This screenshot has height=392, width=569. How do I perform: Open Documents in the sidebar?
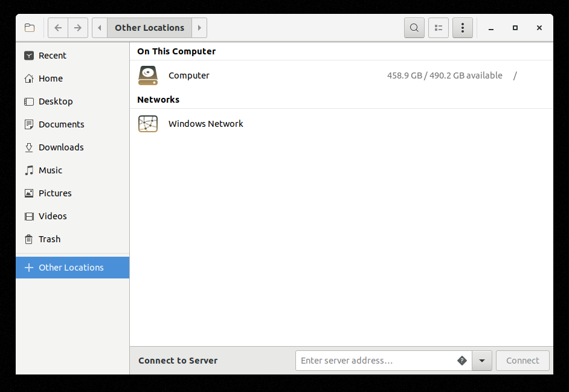72,124
